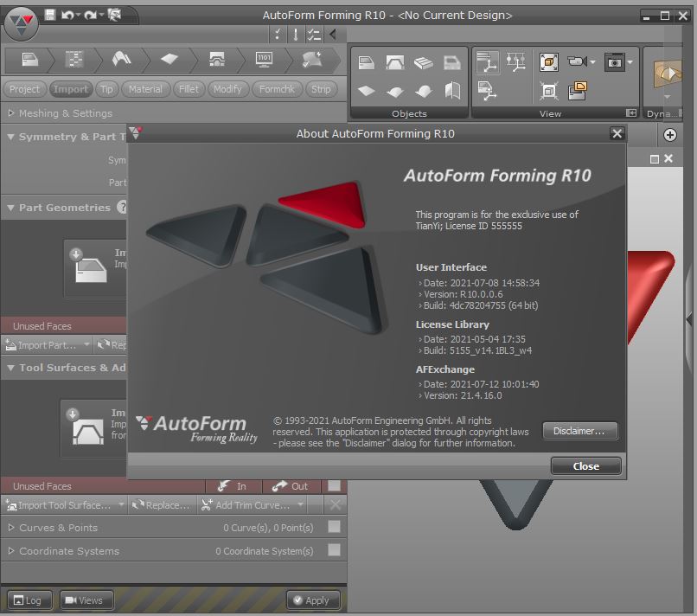Open the video camera dropdown arrow
Screen dimensions: 697x616
[592, 62]
